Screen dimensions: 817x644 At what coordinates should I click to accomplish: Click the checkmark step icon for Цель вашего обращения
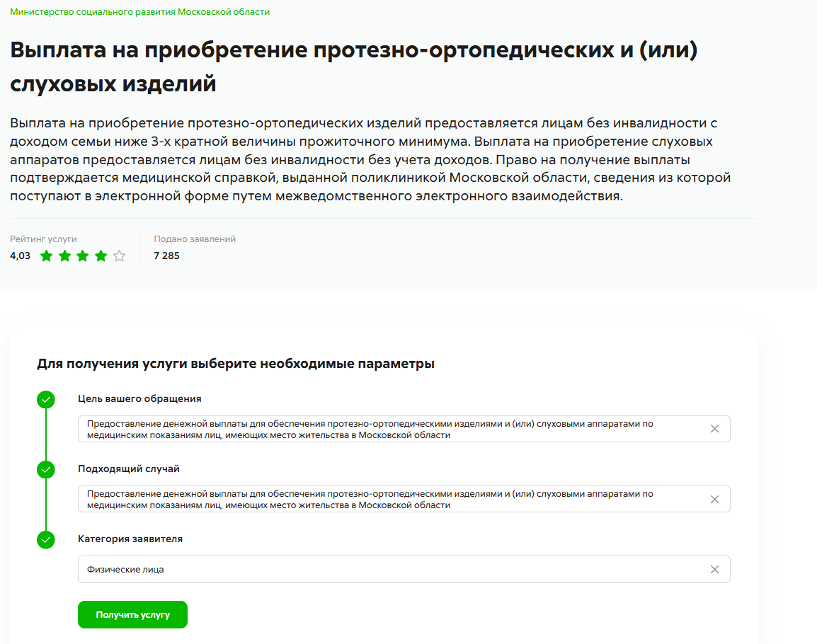[x=46, y=400]
